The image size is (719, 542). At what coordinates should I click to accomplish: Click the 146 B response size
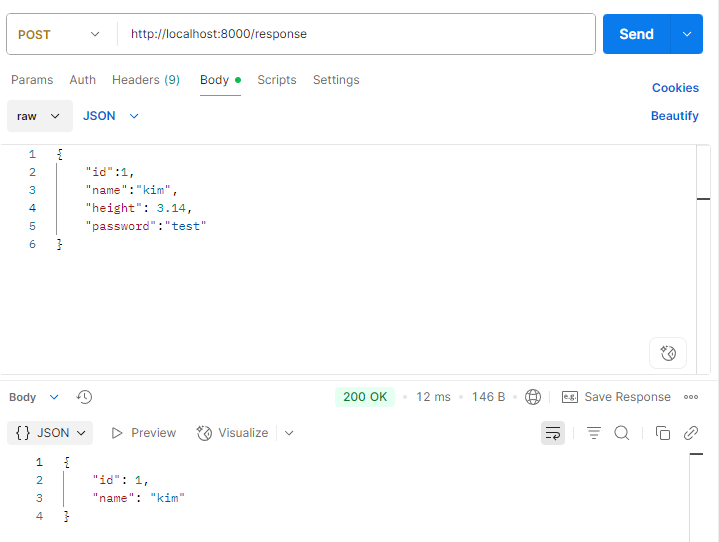488,397
